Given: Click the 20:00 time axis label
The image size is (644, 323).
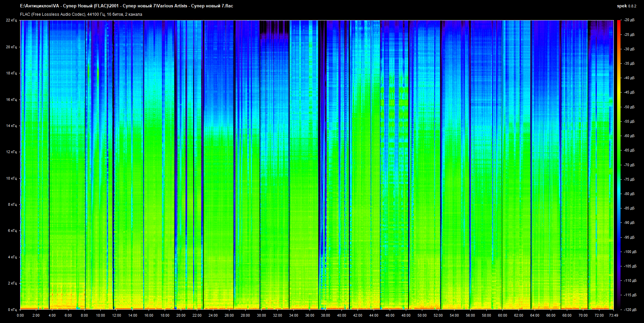Looking at the screenshot, I should pos(181,315).
